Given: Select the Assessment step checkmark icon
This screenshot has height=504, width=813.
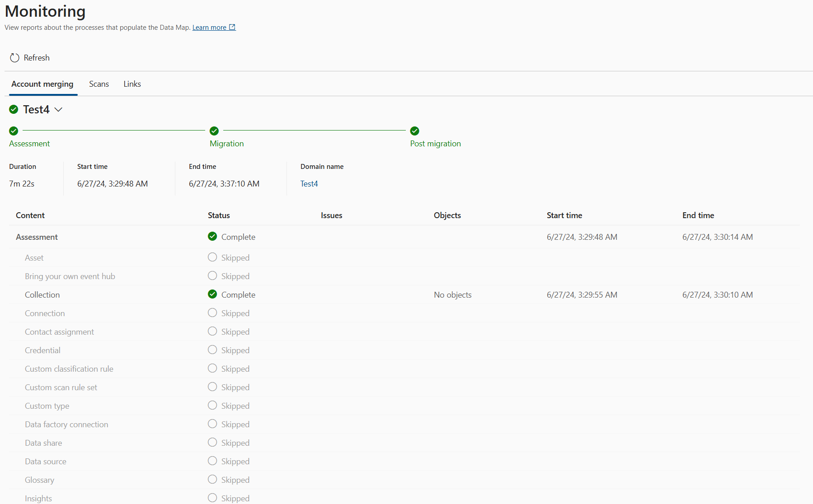Looking at the screenshot, I should coord(14,131).
